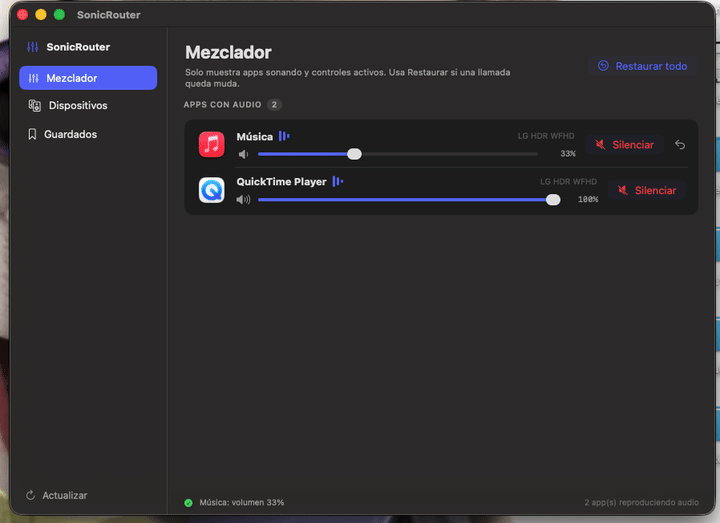Click the SonicRouter sliders logo in sidebar
720x523 pixels.
tap(33, 47)
